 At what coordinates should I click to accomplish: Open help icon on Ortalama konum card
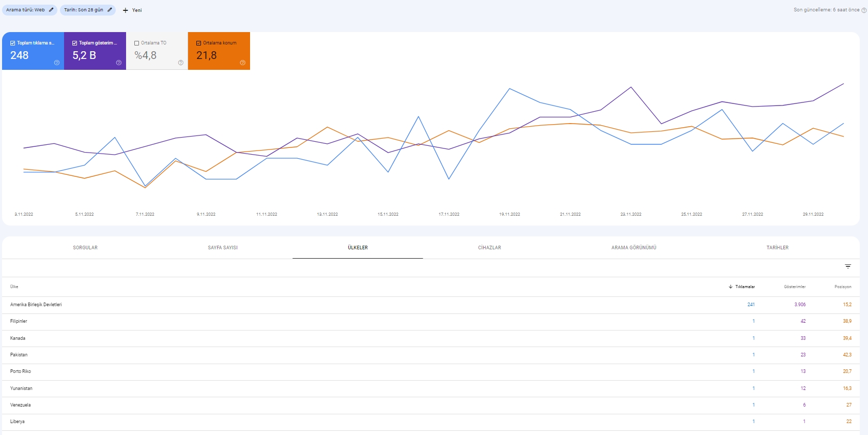coord(243,63)
